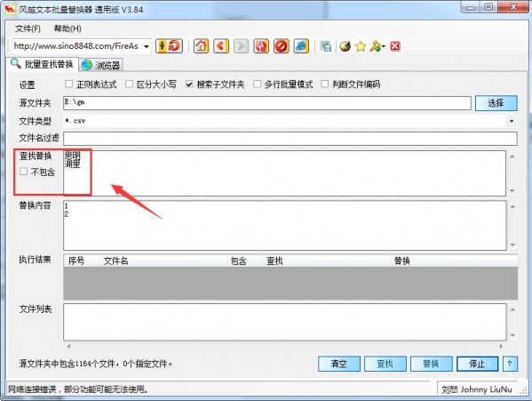
Task: Switch to the 浏览器 tab
Action: (x=101, y=65)
